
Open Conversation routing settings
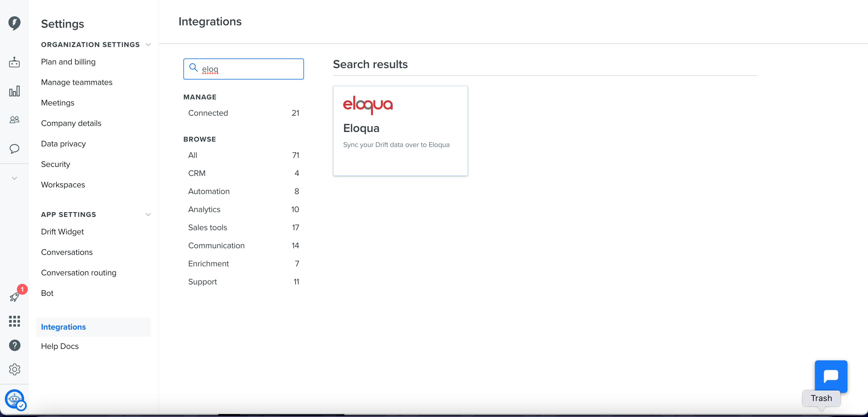(x=78, y=273)
